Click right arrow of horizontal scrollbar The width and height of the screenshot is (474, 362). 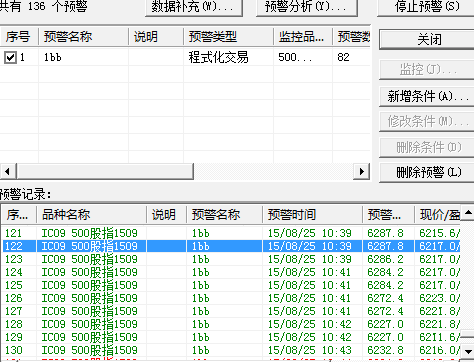tap(362, 172)
